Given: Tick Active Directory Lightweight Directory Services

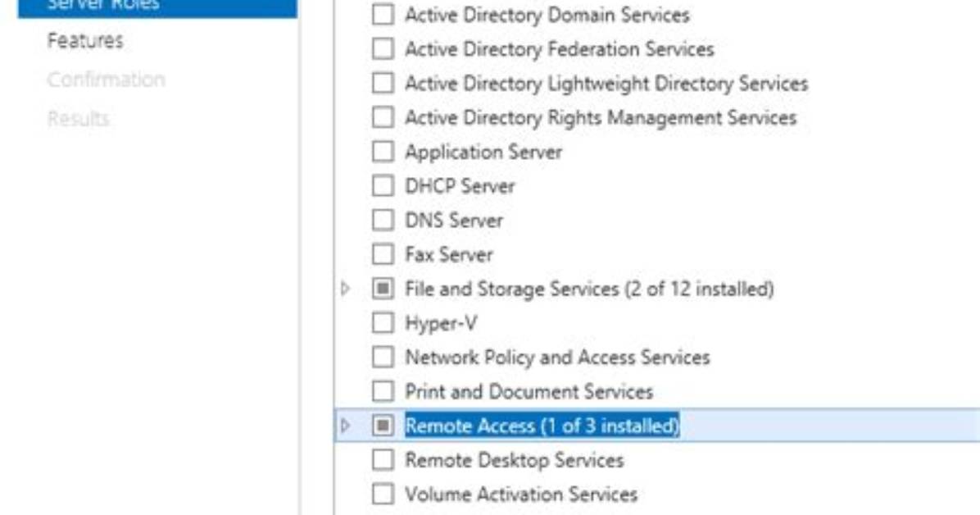Looking at the screenshot, I should pos(383,83).
